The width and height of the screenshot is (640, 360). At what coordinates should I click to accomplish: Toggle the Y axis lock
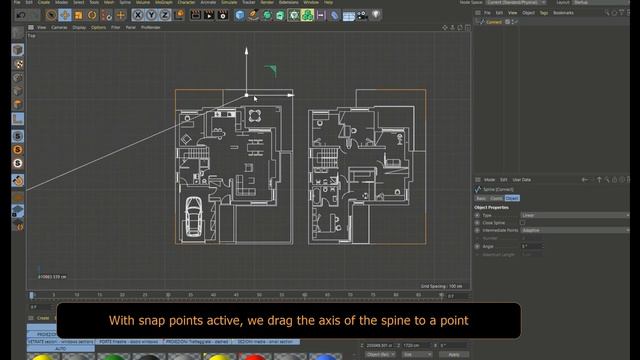(151, 15)
